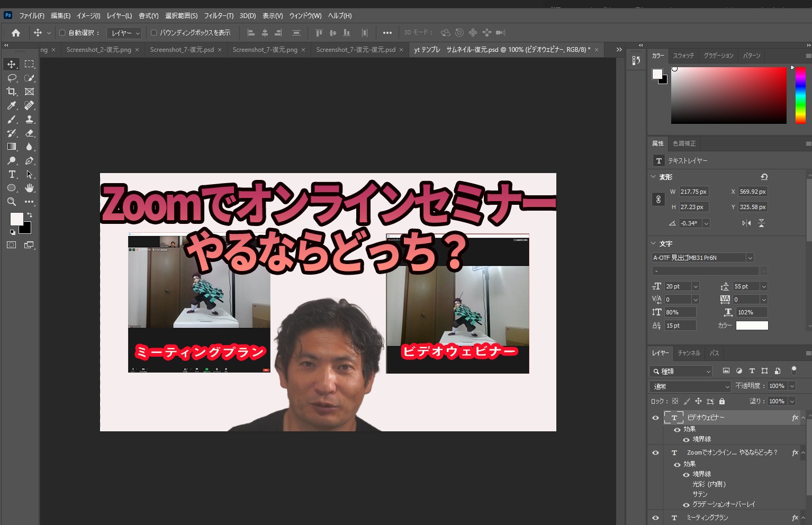Toggle Quick Mask mode icon
The height and width of the screenshot is (525, 812).
click(12, 245)
